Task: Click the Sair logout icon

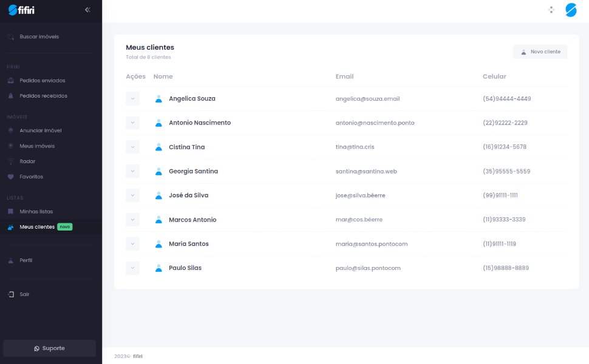Action: tap(10, 294)
